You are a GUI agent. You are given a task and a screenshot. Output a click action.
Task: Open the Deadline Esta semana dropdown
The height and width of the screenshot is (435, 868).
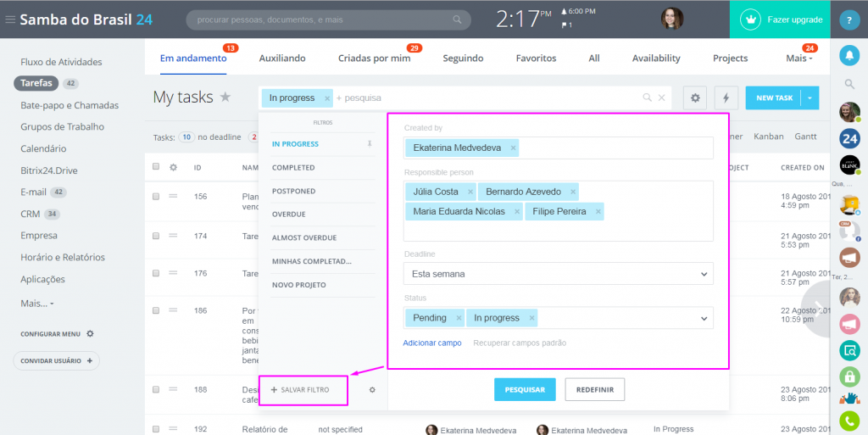coord(558,274)
